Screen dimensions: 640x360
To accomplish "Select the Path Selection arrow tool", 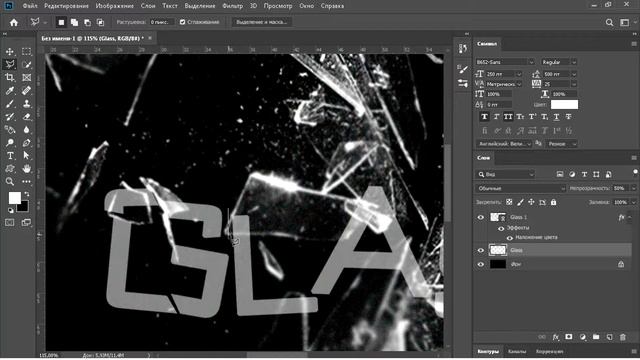I will coord(27,156).
